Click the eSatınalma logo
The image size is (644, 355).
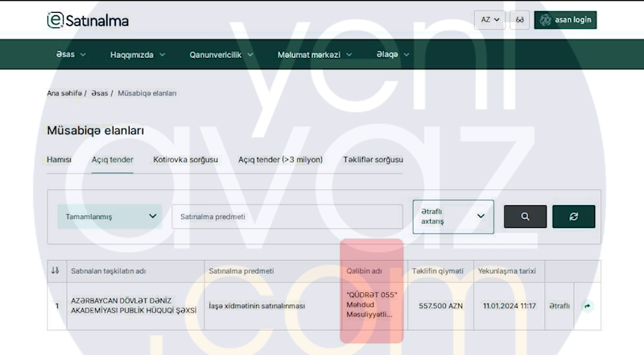click(x=88, y=20)
